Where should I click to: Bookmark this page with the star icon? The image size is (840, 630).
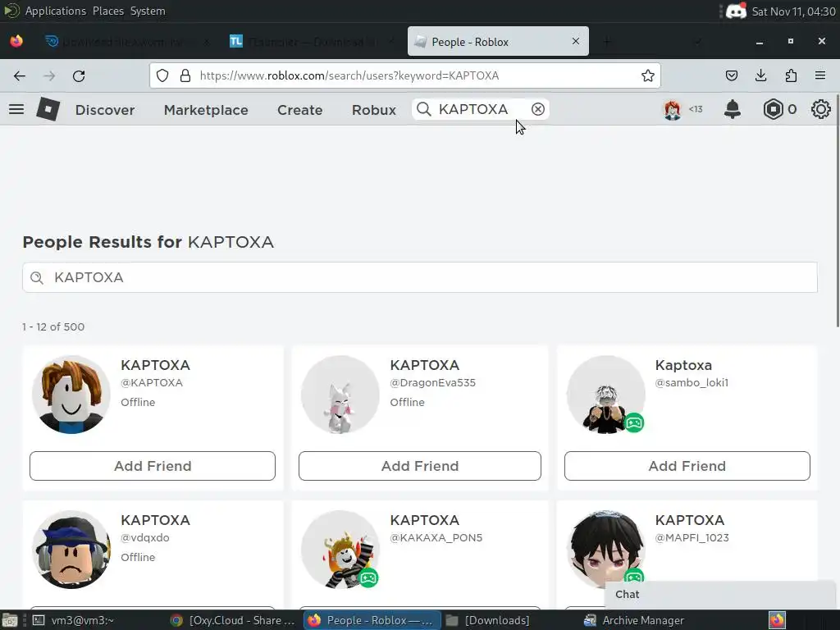[648, 75]
